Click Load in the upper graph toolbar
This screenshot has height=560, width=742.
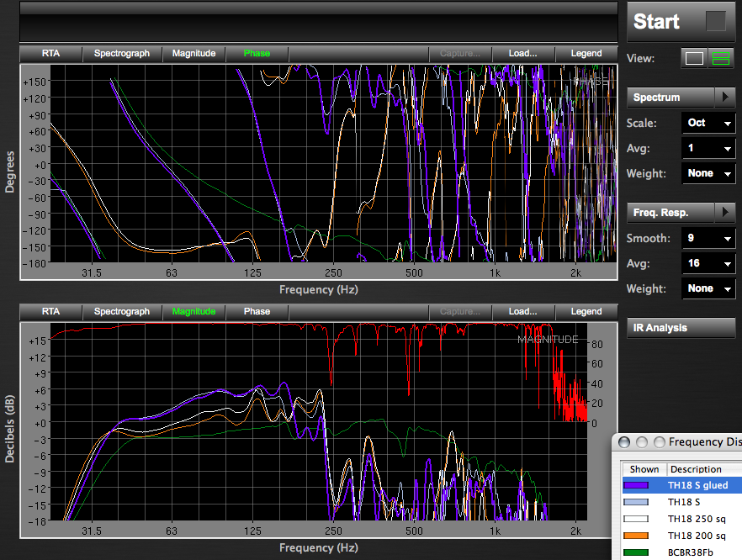coord(523,54)
